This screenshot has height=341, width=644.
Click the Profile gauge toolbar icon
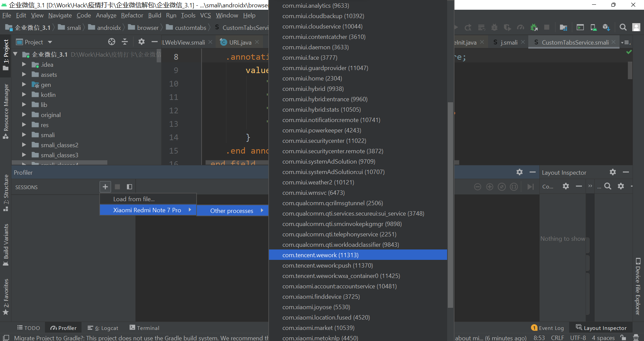click(x=521, y=27)
